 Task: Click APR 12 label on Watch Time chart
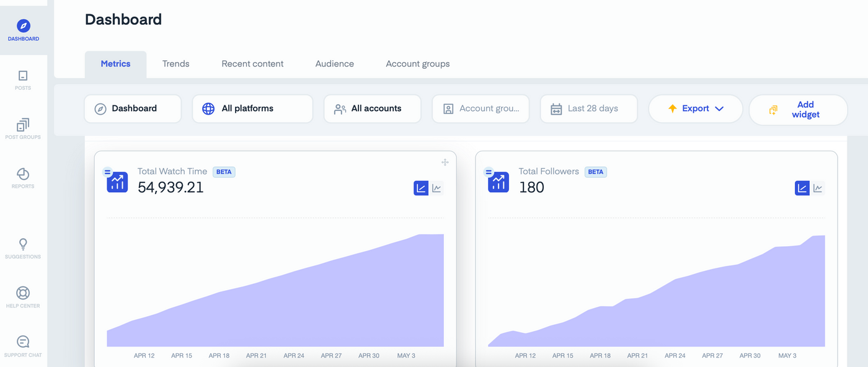click(144, 356)
